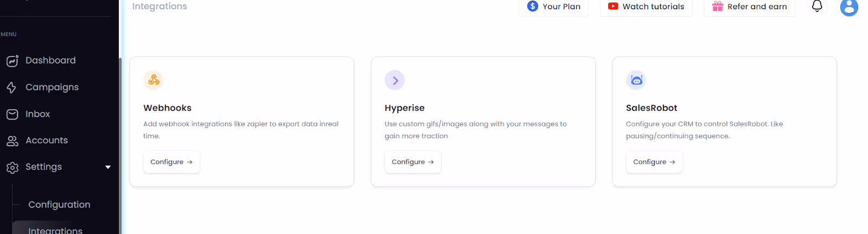This screenshot has width=868, height=234.
Task: Open the Campaigns page
Action: (x=52, y=87)
